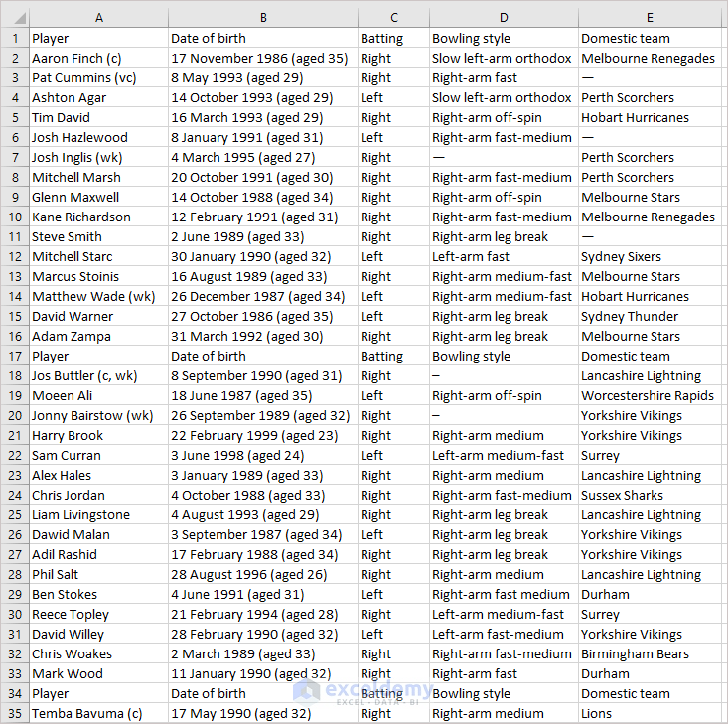
Task: Select Date of birth header in row 34
Action: (263, 694)
